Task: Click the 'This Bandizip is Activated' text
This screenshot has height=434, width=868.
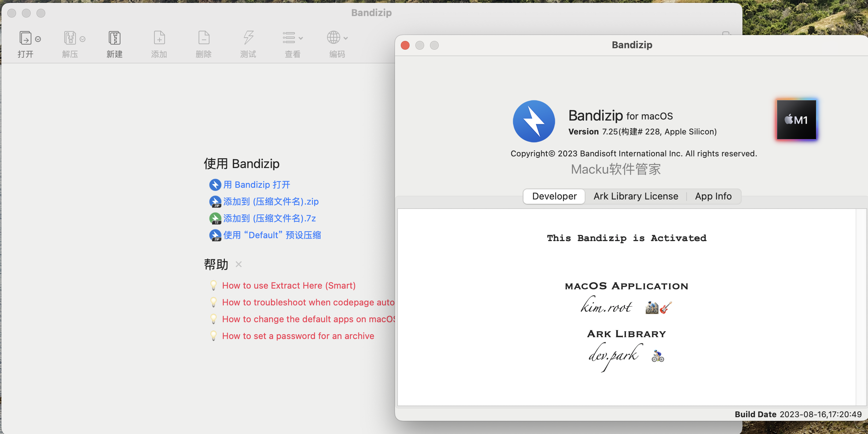Action: [x=627, y=238]
